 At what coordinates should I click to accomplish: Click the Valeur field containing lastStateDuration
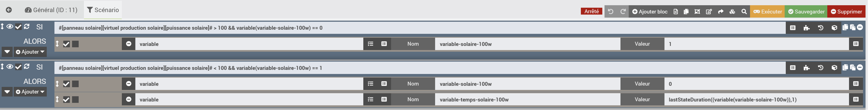pos(756,100)
